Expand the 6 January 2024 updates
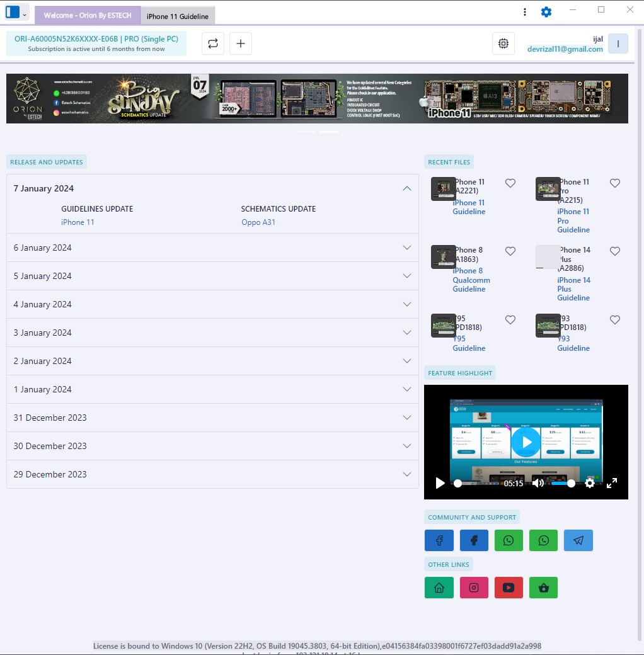This screenshot has width=644, height=655. coord(212,248)
